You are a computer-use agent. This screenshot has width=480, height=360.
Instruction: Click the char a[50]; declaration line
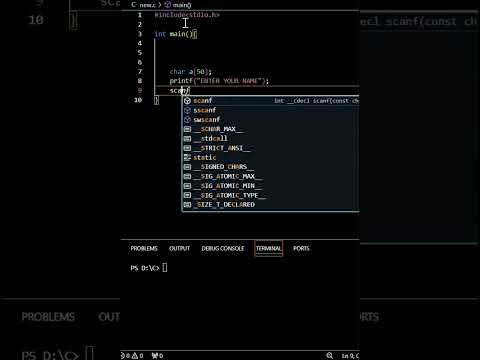pyautogui.click(x=190, y=72)
